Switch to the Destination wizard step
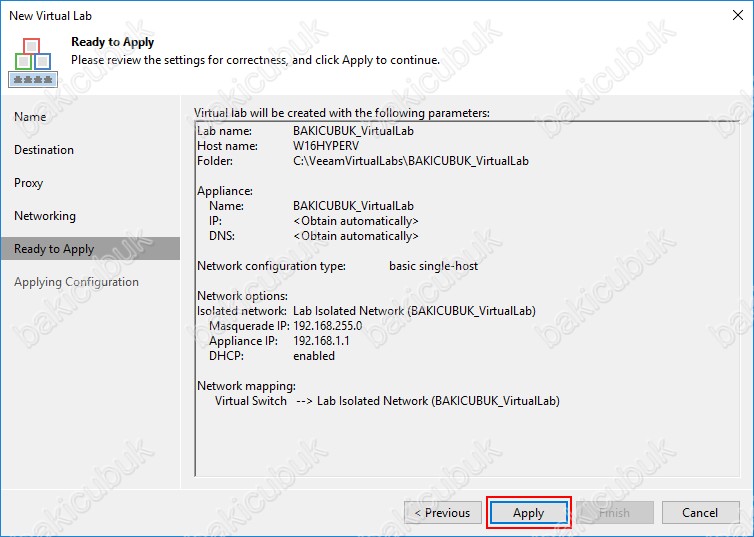 click(44, 150)
